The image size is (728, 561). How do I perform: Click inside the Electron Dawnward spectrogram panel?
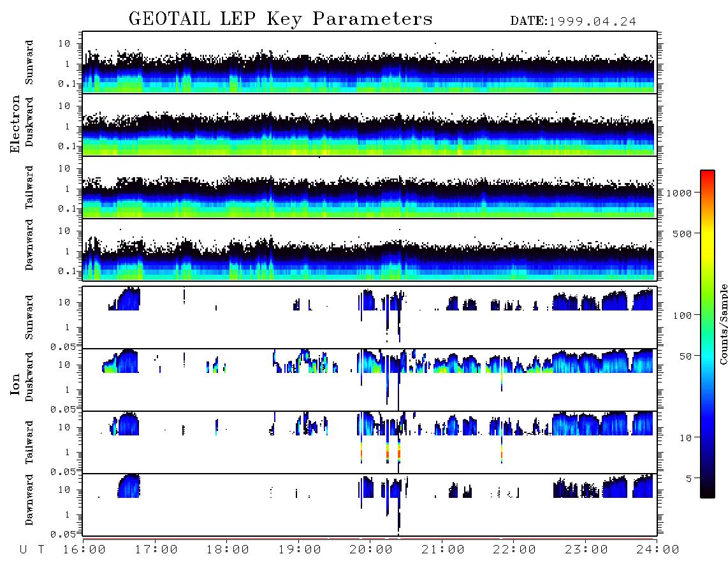(x=370, y=249)
